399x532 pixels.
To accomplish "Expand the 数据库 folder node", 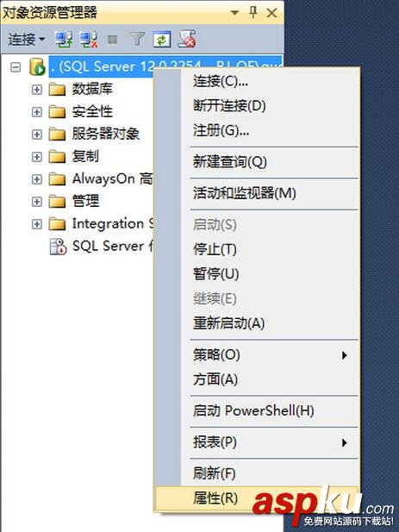I will click(36, 90).
